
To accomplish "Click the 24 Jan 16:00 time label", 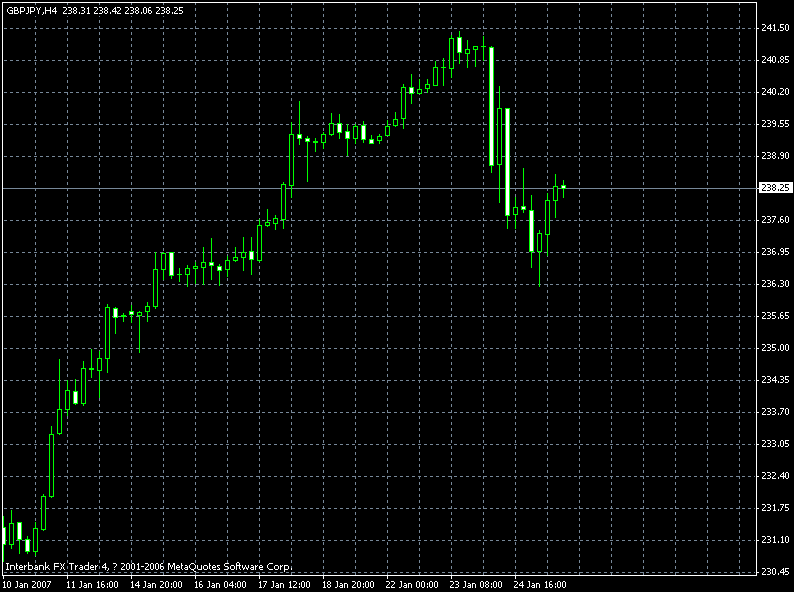I will 540,585.
